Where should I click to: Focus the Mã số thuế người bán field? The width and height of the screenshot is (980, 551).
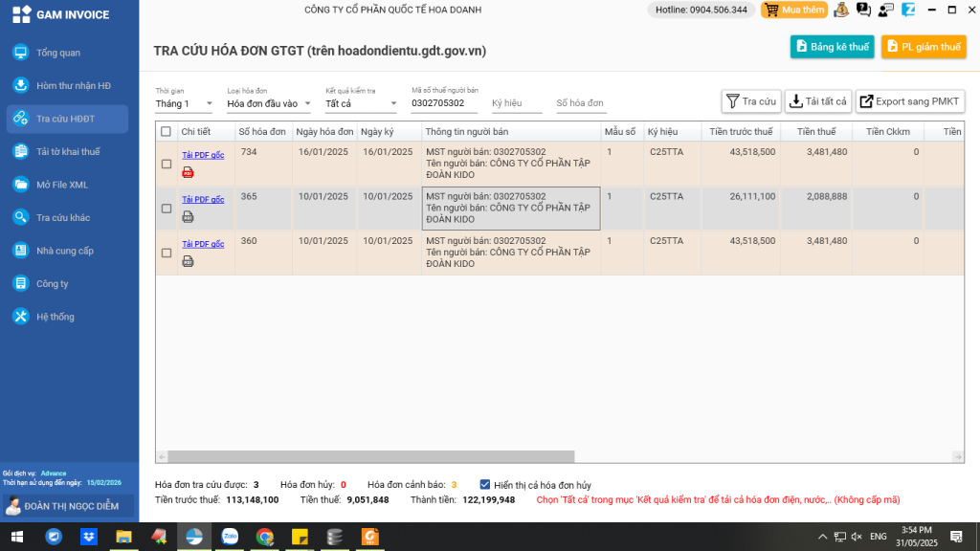[444, 103]
